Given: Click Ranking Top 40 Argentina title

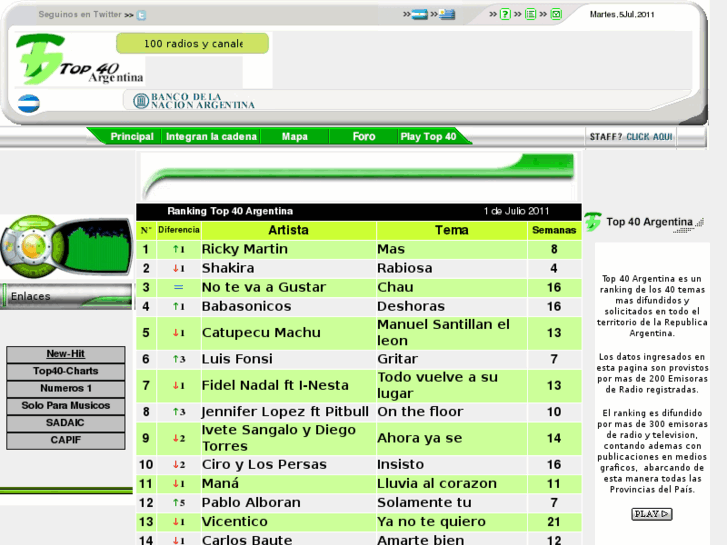Looking at the screenshot, I should coord(230,212).
